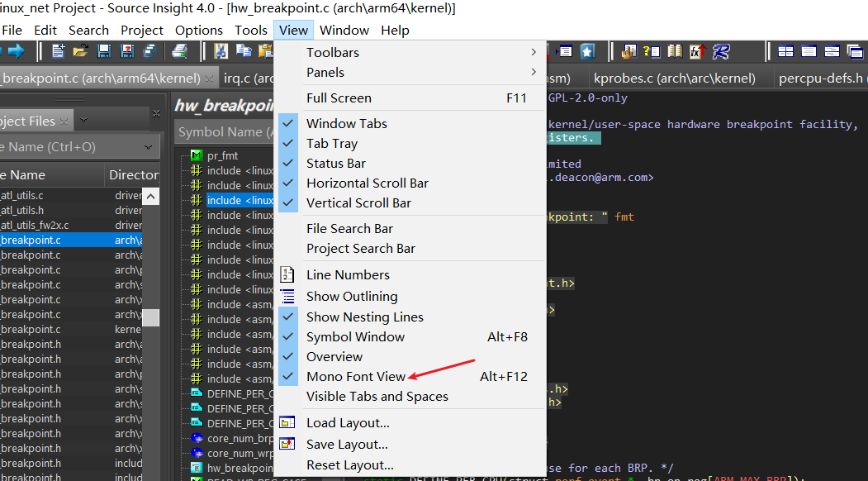868x481 pixels.
Task: Open the File Name (Ctrl+O) dropdown arrow
Action: (x=148, y=147)
